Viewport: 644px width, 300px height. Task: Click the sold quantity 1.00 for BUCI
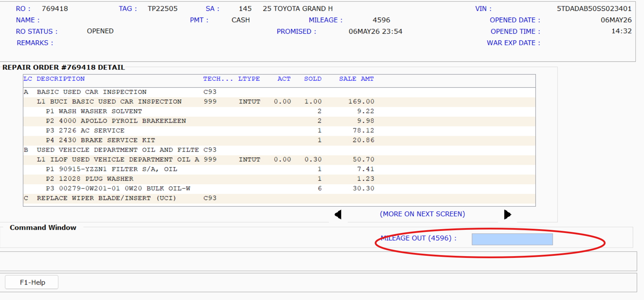pyautogui.click(x=313, y=102)
